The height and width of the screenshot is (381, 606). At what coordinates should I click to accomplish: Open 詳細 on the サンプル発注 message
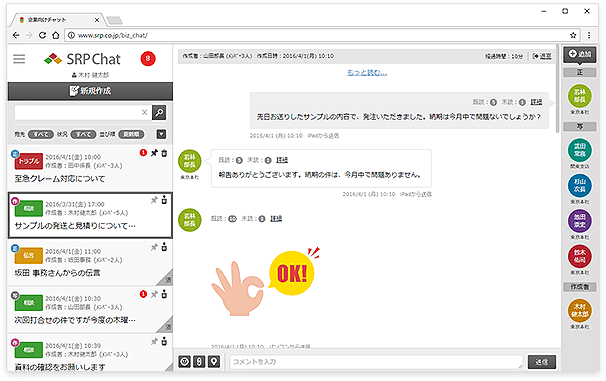point(536,102)
